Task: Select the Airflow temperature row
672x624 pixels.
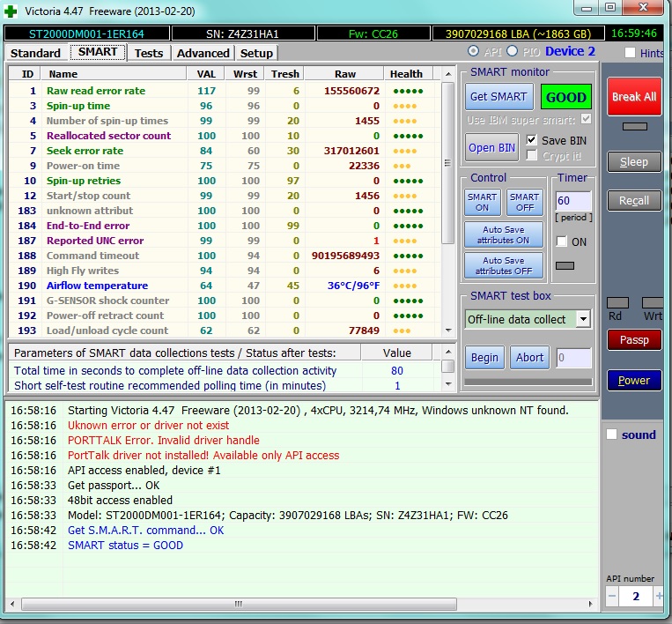Action: point(225,286)
